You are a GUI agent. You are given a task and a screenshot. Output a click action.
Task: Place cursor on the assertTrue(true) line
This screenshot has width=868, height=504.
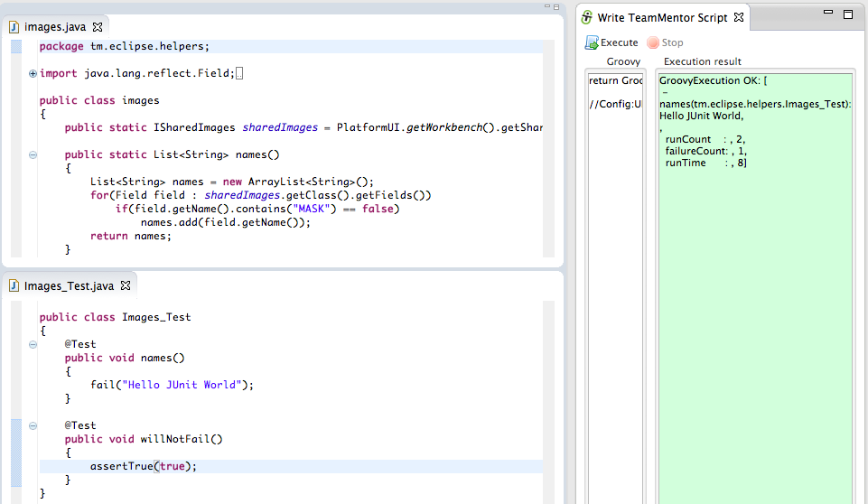pos(271,466)
